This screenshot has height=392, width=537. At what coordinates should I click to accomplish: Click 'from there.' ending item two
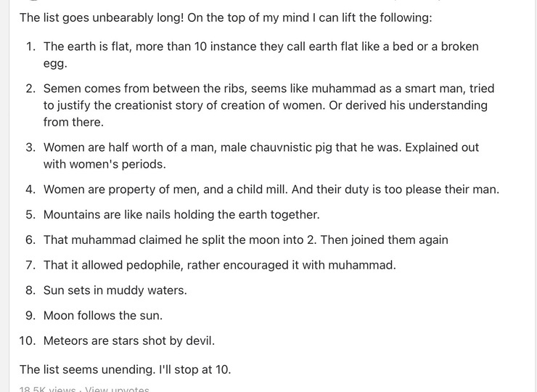click(73, 122)
